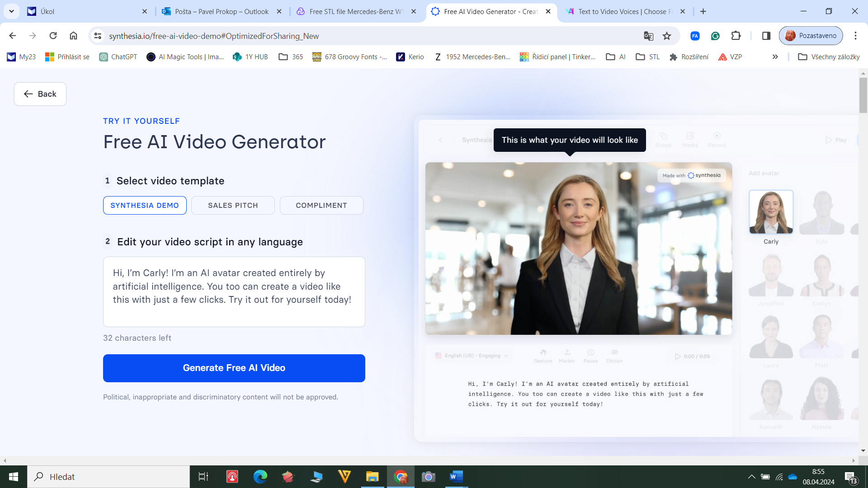Image resolution: width=868 pixels, height=488 pixels.
Task: Open the tab search dropdown
Action: tap(11, 11)
